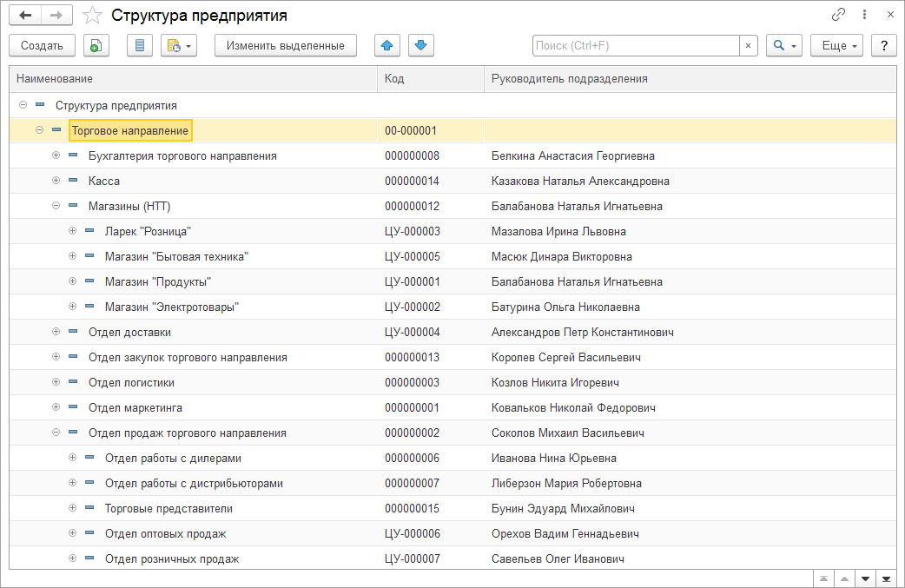
Task: Click the copy-link chain icon
Action: tap(838, 15)
